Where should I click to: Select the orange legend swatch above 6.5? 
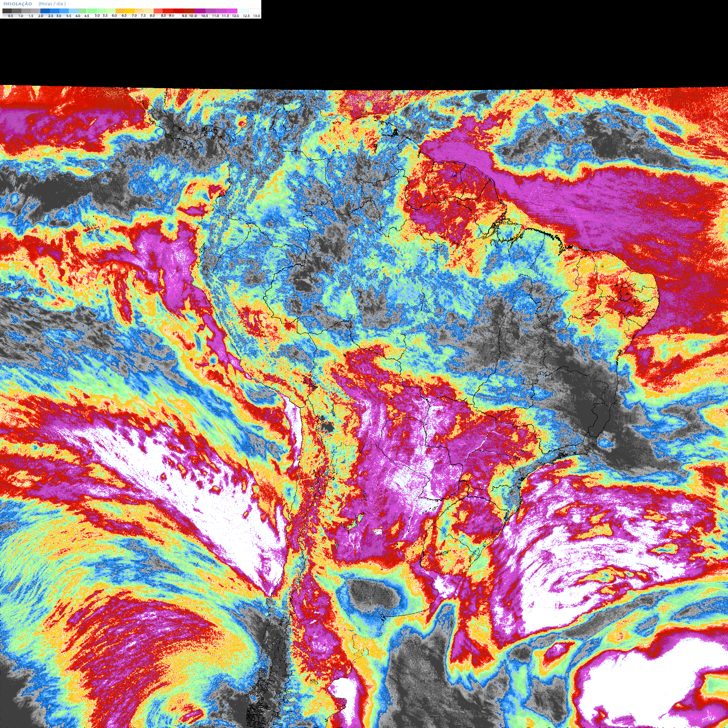[120, 11]
